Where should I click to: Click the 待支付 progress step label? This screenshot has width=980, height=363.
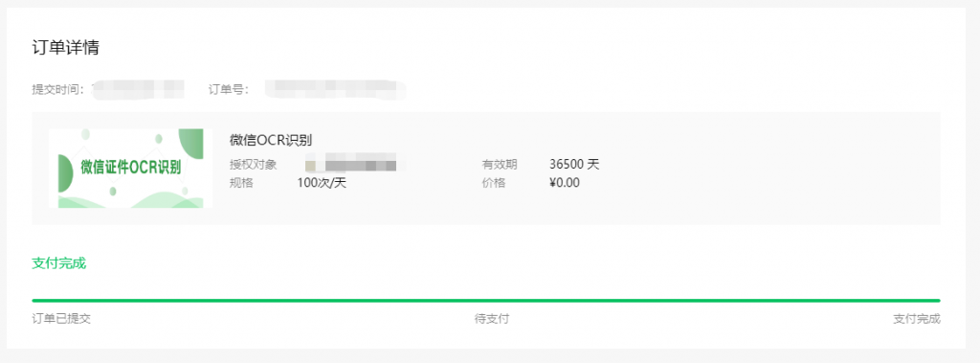492,319
